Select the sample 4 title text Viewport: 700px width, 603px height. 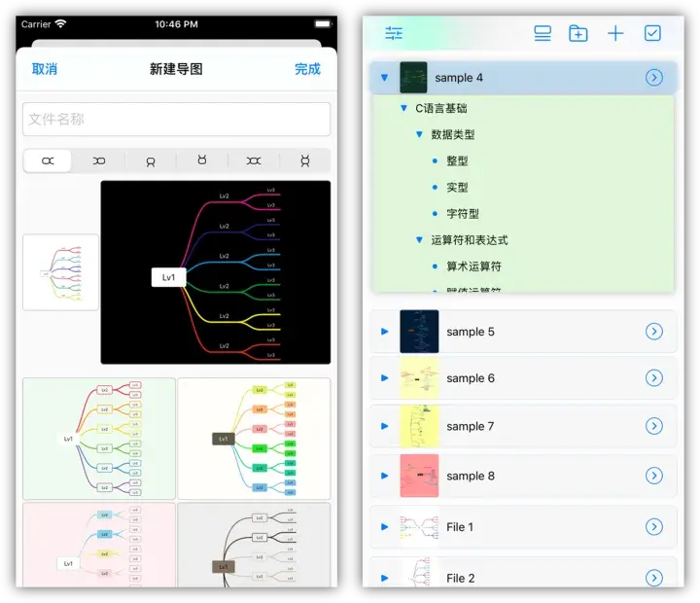459,78
